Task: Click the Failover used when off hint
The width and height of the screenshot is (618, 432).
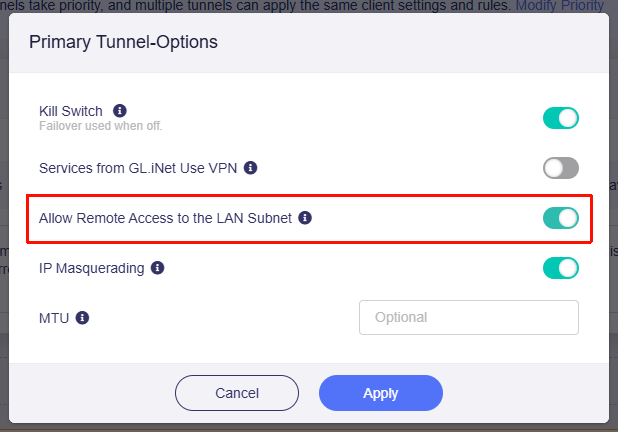Action: 100,126
